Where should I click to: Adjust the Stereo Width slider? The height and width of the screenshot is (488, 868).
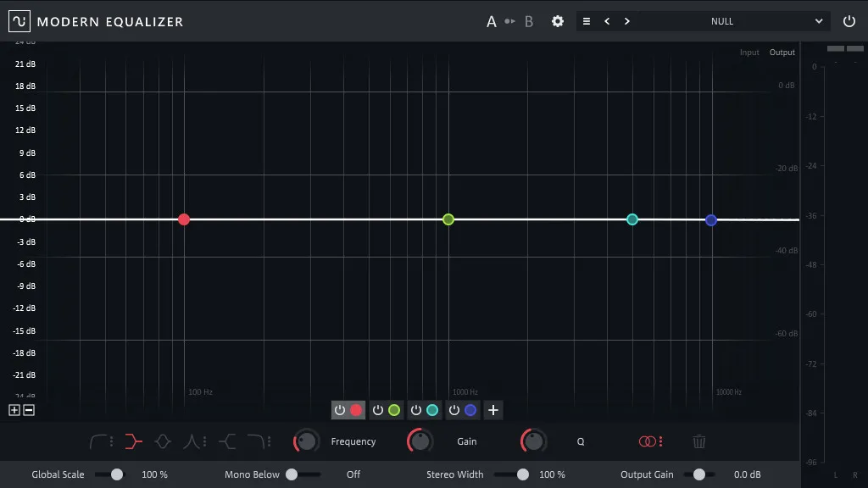[510, 474]
